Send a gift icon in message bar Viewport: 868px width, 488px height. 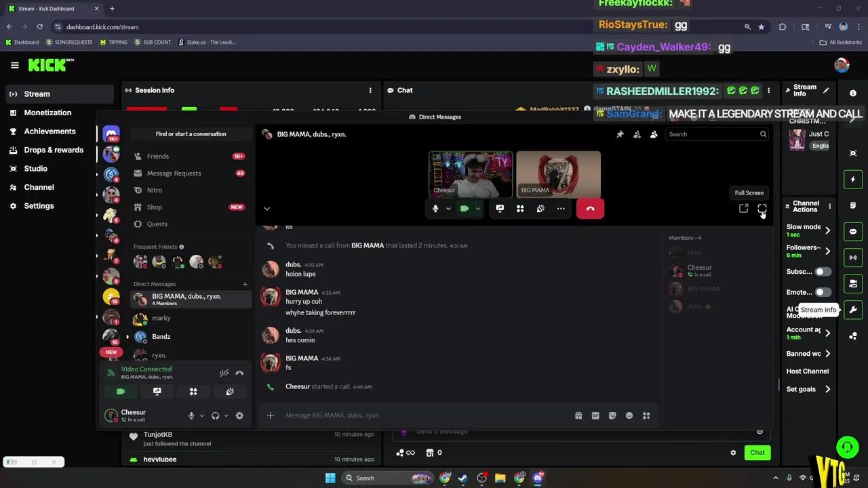pyautogui.click(x=578, y=415)
